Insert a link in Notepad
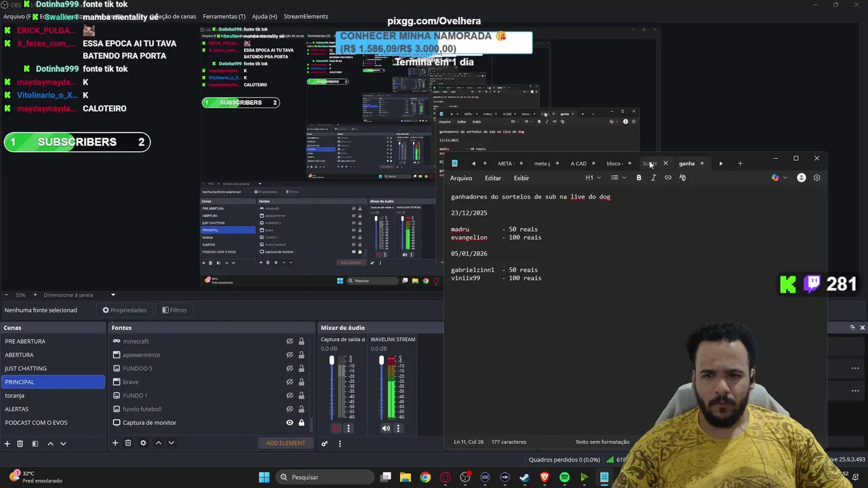Viewport: 868px width, 488px height. pos(668,178)
